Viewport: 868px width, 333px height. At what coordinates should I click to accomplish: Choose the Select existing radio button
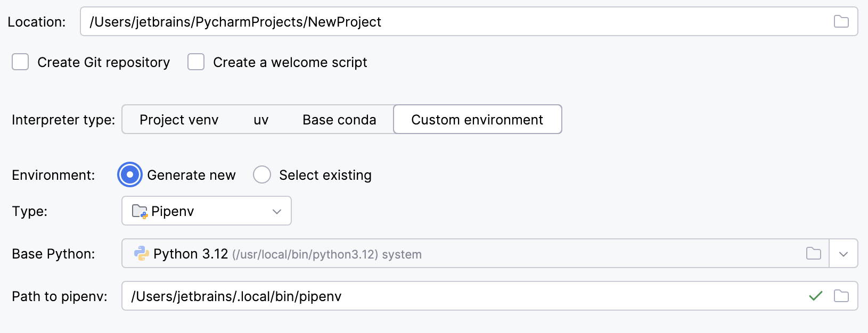262,175
